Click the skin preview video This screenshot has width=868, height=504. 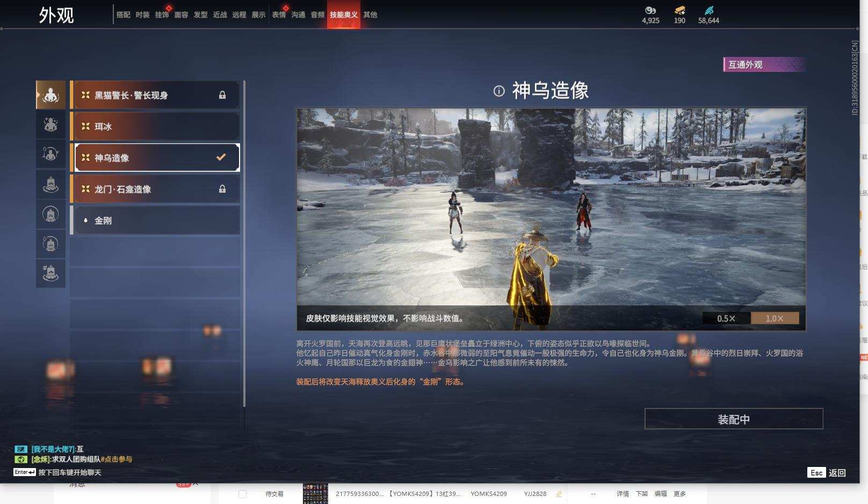551,219
